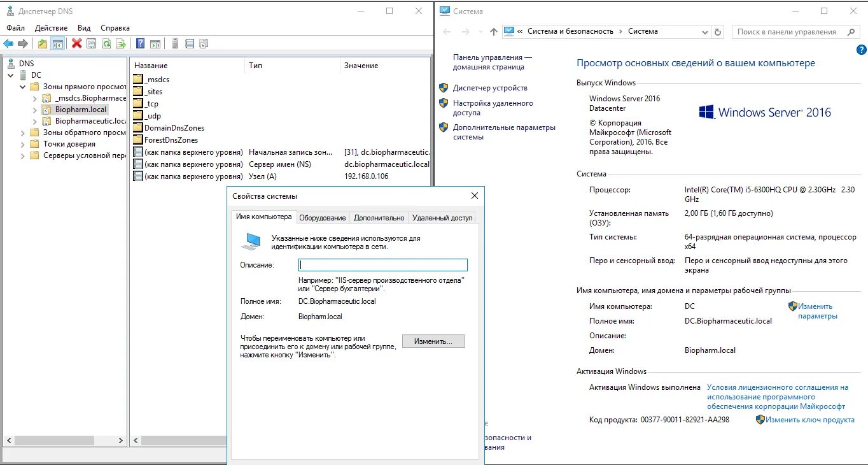Select the ForestDnsZones folder

(165, 140)
